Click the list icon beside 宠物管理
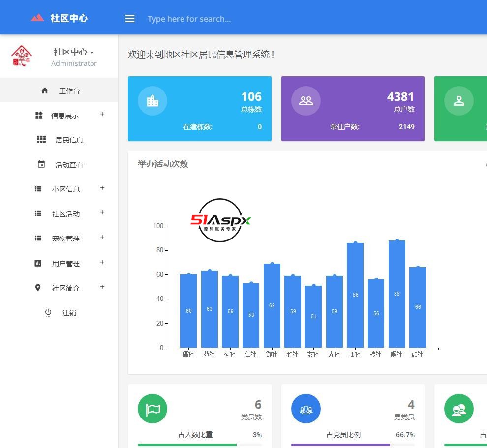 tap(38, 238)
